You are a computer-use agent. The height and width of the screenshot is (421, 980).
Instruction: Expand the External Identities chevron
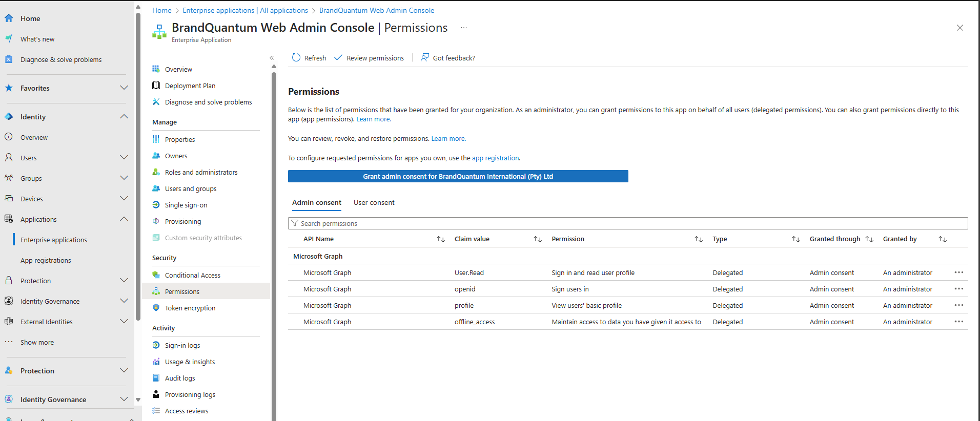(124, 321)
